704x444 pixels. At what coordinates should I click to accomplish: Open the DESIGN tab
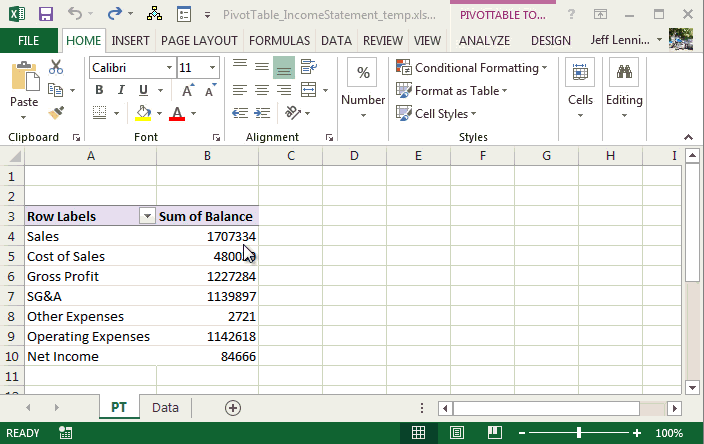coord(550,41)
